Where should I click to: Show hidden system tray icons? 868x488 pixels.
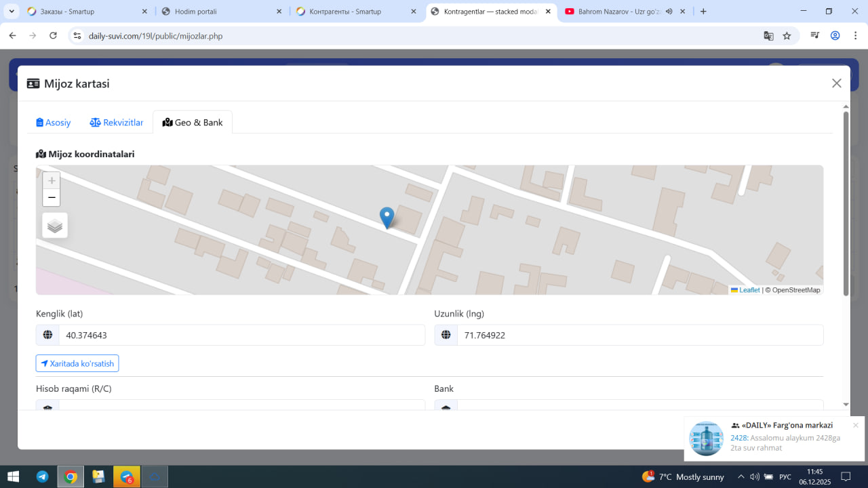[741, 476]
